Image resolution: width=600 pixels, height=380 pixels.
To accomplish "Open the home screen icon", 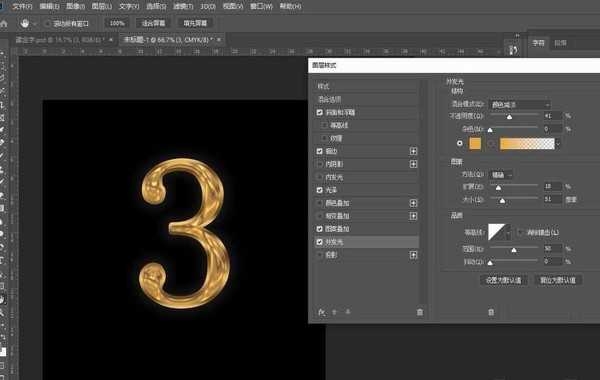I will pyautogui.click(x=4, y=24).
